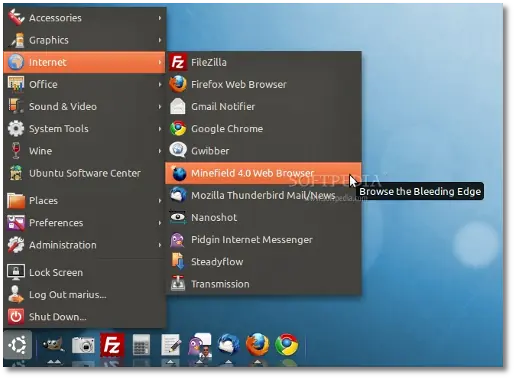Click the Gwibber speech bubble icon

point(178,150)
